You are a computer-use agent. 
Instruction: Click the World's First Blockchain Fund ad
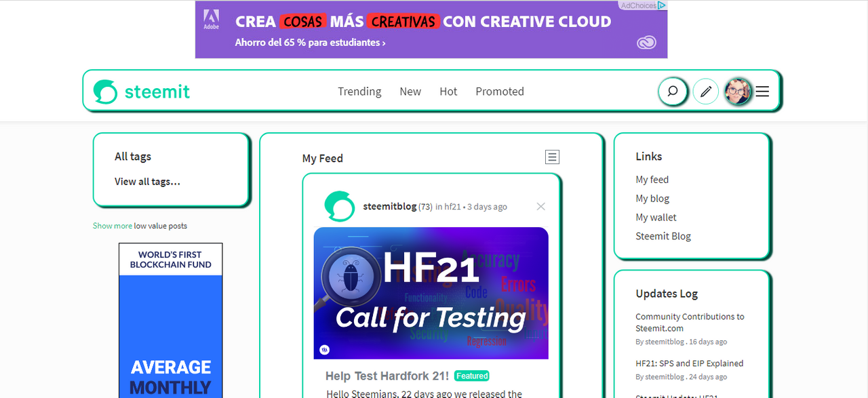click(171, 320)
